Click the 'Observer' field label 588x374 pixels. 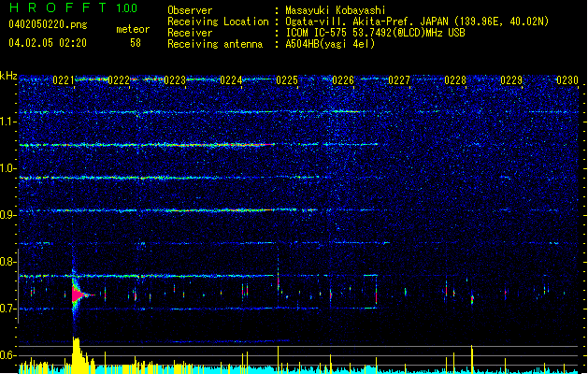pyautogui.click(x=190, y=10)
